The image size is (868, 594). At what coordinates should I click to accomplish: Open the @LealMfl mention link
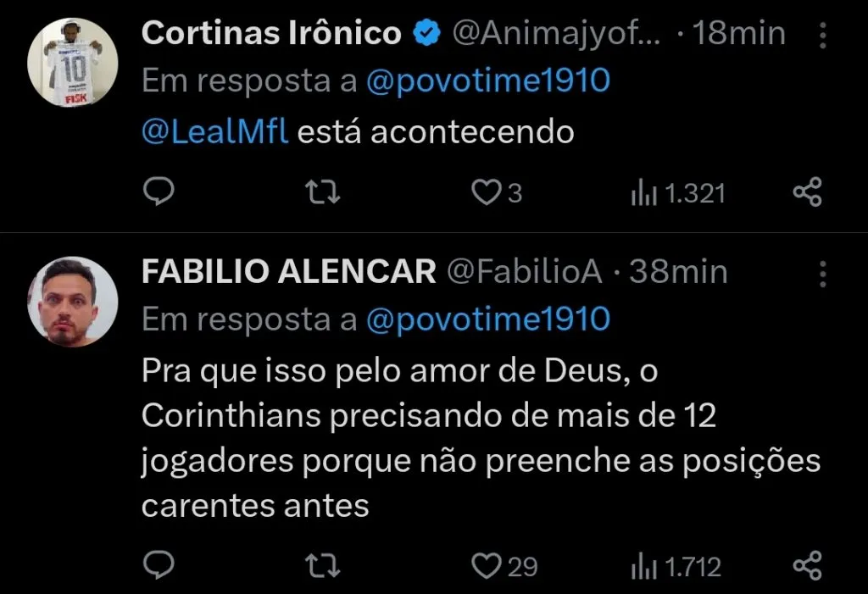tap(214, 131)
